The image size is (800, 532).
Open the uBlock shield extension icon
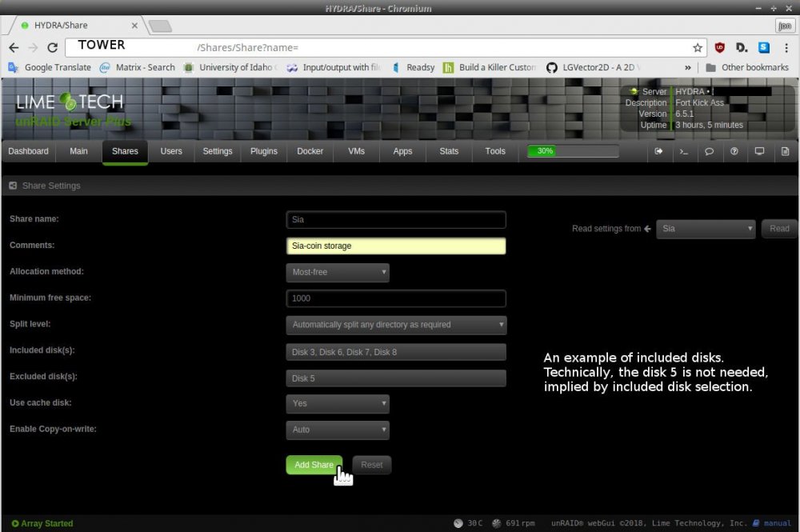coord(719,47)
